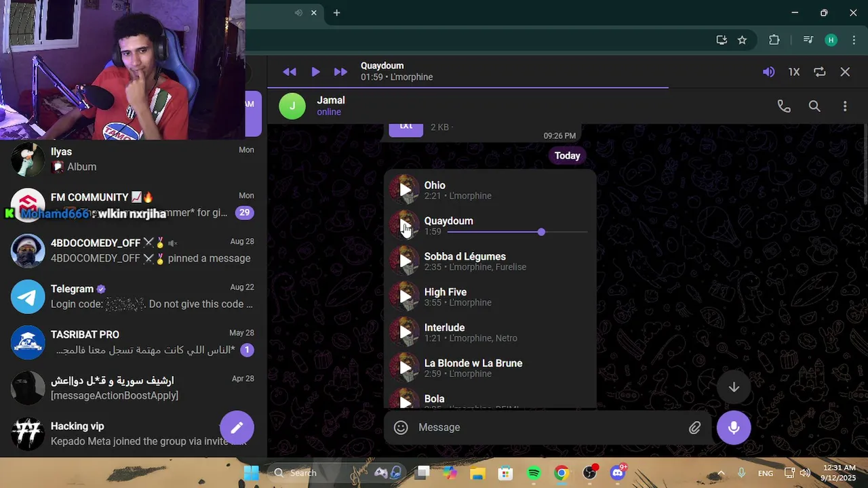Image resolution: width=868 pixels, height=488 pixels.
Task: Click play in the top audio player
Action: (315, 72)
